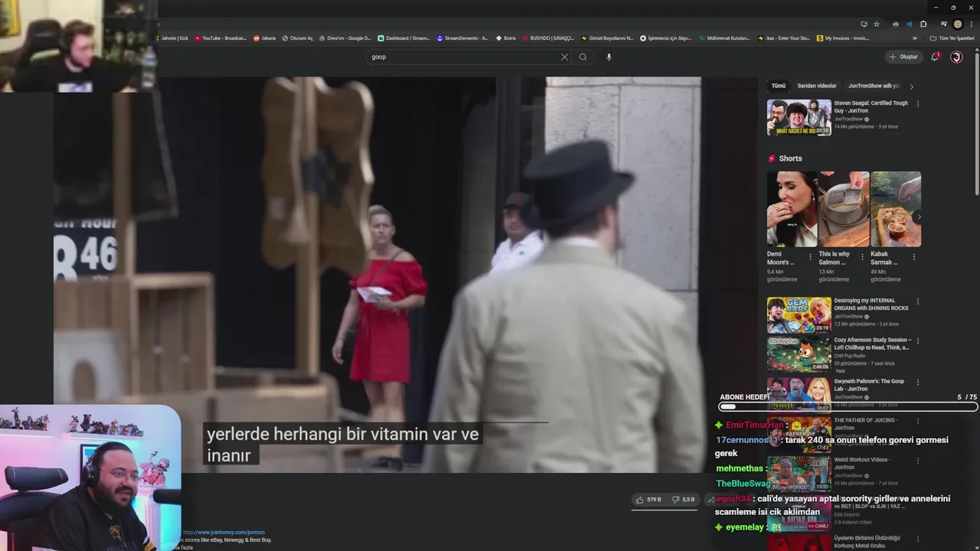Open the StreamElements bookmark
980x551 pixels.
coord(462,37)
